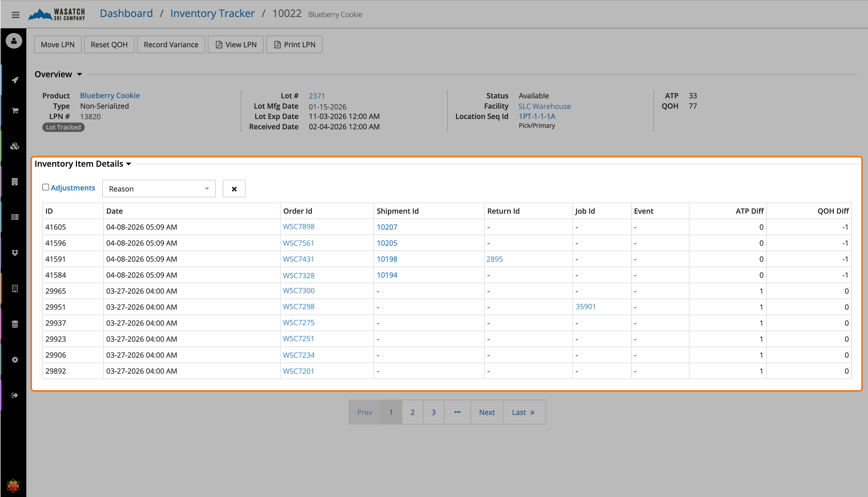Image resolution: width=868 pixels, height=497 pixels.
Task: Open order WSC7328
Action: pos(298,276)
